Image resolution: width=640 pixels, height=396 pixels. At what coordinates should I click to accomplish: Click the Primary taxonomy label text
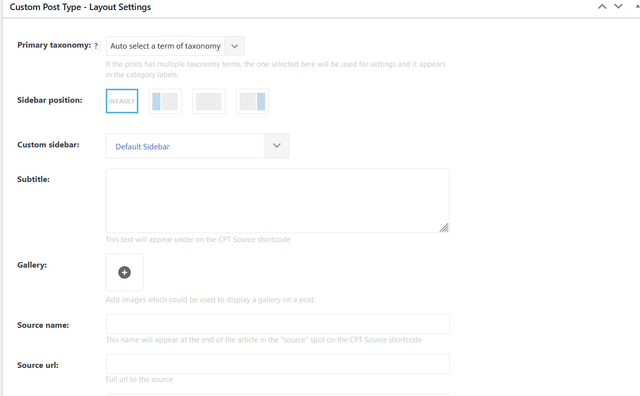pos(54,45)
